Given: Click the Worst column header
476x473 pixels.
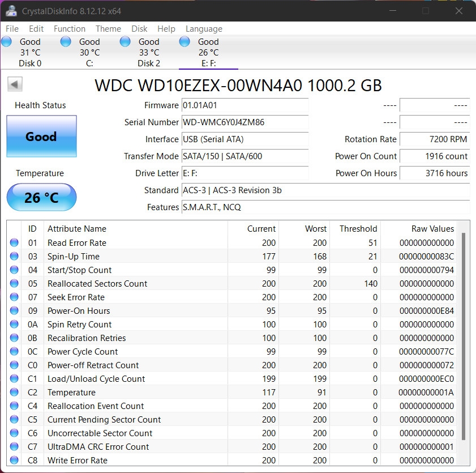Looking at the screenshot, I should pos(316,228).
